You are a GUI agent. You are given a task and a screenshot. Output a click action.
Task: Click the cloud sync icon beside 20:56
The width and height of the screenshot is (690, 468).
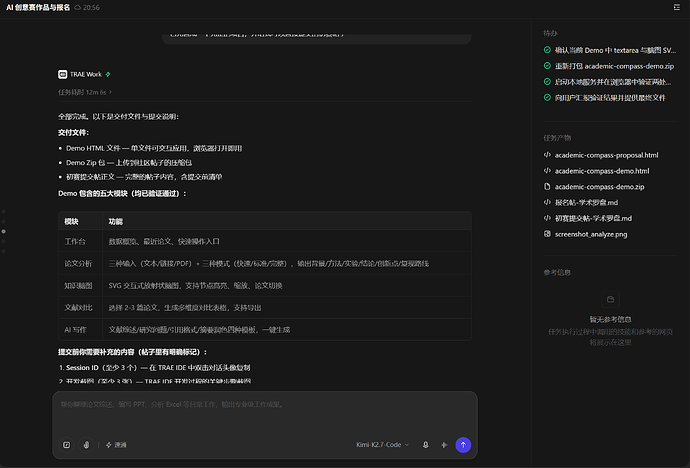[77, 7]
